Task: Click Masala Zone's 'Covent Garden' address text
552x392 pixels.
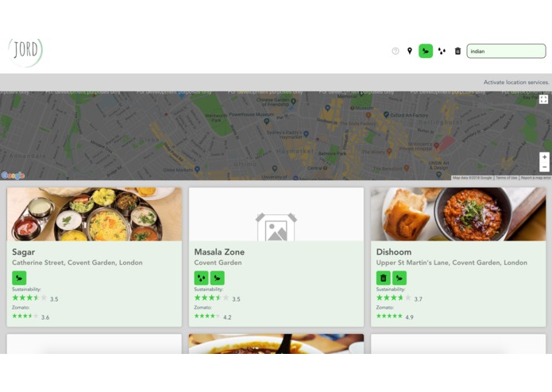Action: pyautogui.click(x=218, y=263)
